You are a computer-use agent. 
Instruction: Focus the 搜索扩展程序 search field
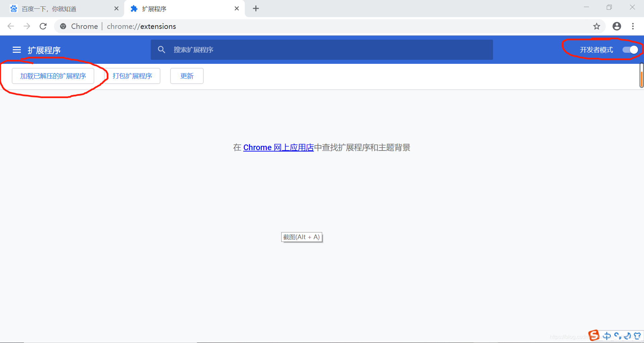click(322, 50)
